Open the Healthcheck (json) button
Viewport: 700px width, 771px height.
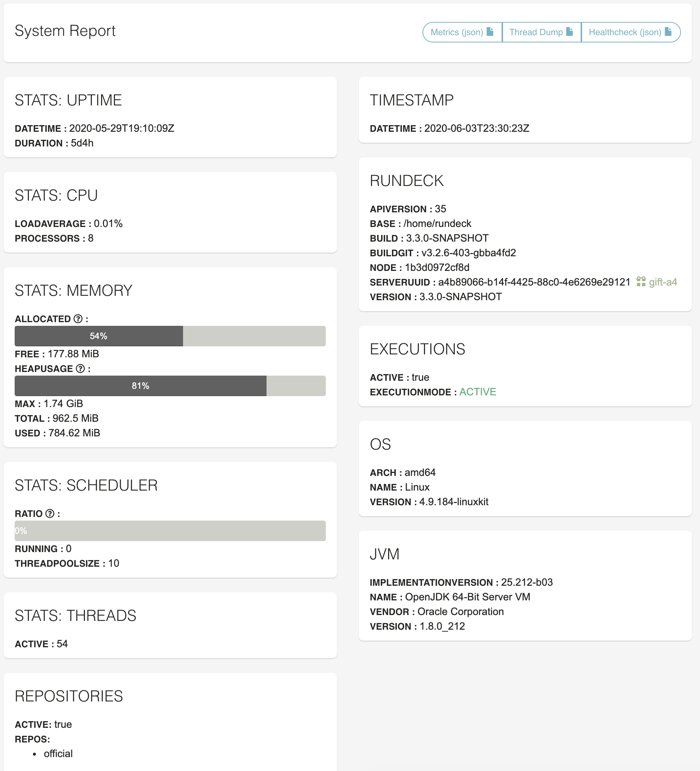630,32
